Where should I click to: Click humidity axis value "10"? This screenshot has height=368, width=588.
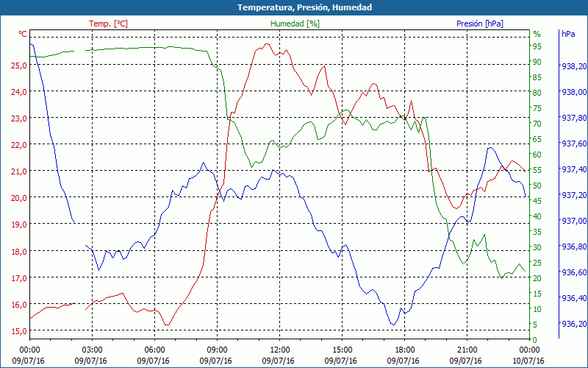click(x=537, y=309)
